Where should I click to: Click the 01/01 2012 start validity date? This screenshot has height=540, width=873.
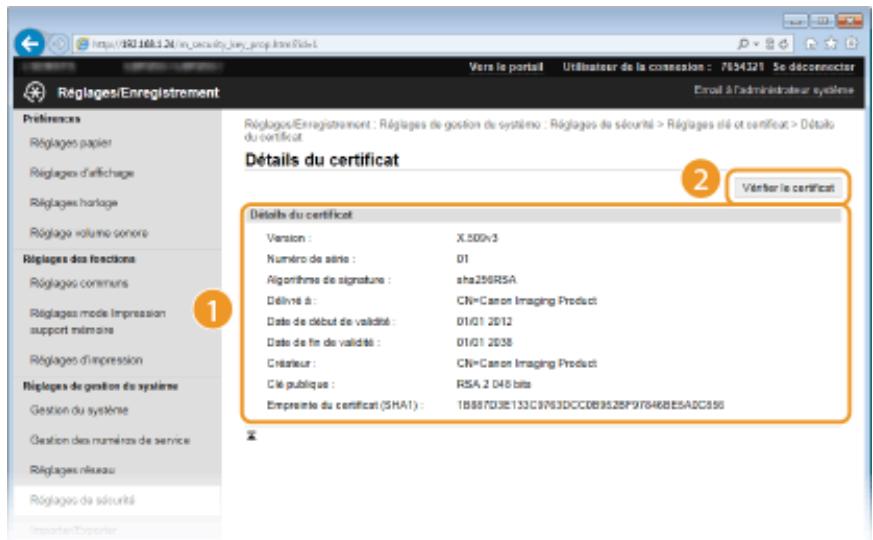pyautogui.click(x=484, y=322)
